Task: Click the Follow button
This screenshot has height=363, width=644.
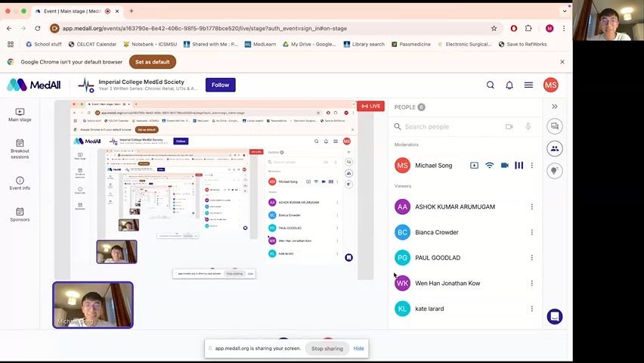Action: 221,85
